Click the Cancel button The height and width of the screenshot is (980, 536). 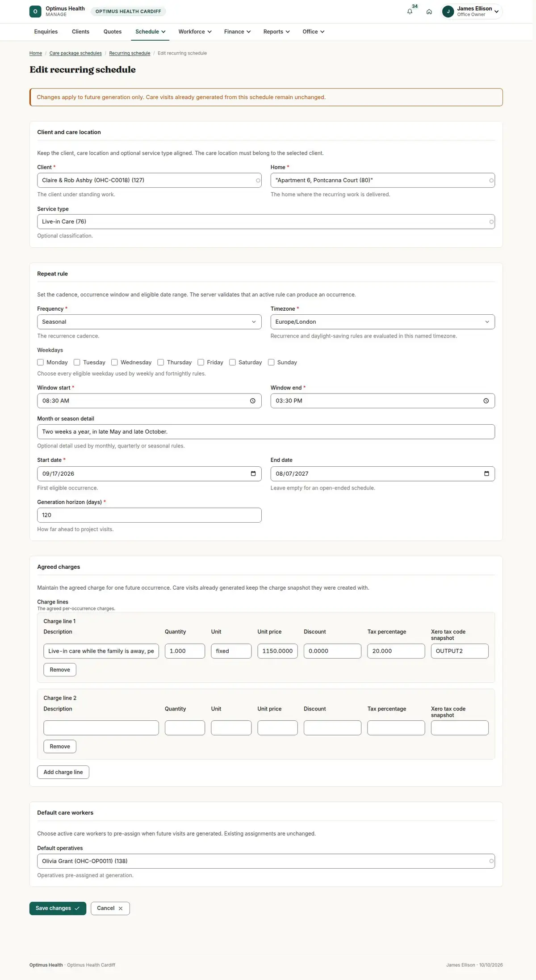[110, 908]
